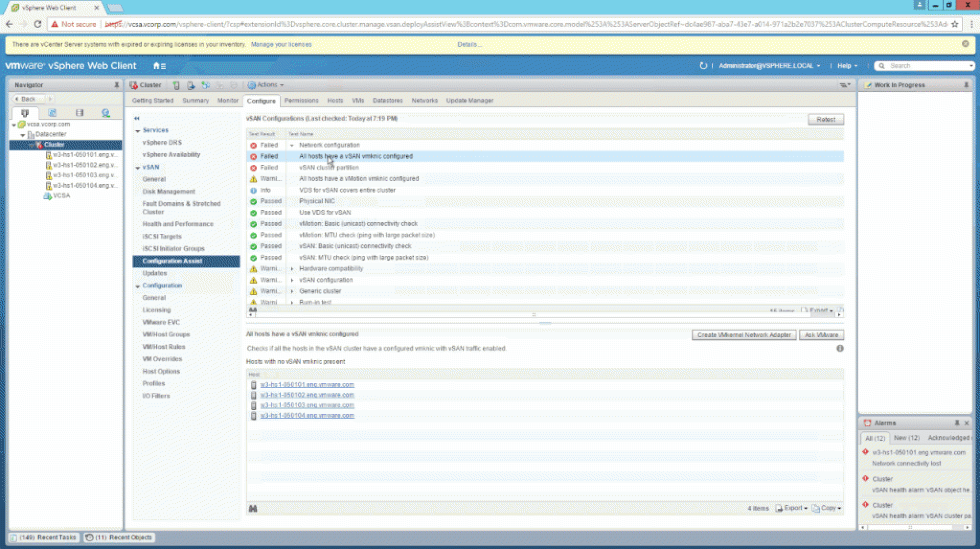The width and height of the screenshot is (980, 549).
Task: Click the Retest button
Action: (x=826, y=119)
